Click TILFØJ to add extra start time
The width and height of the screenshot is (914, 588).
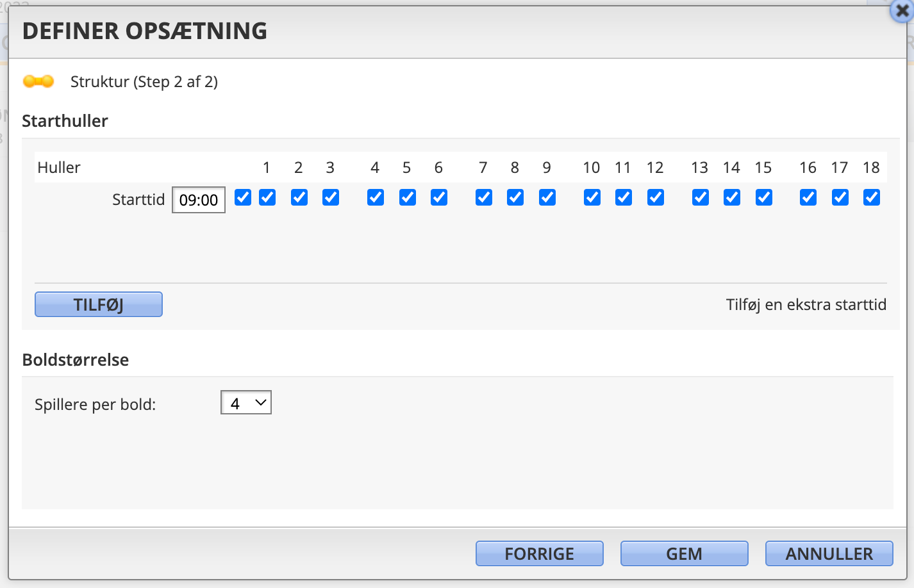tap(99, 304)
